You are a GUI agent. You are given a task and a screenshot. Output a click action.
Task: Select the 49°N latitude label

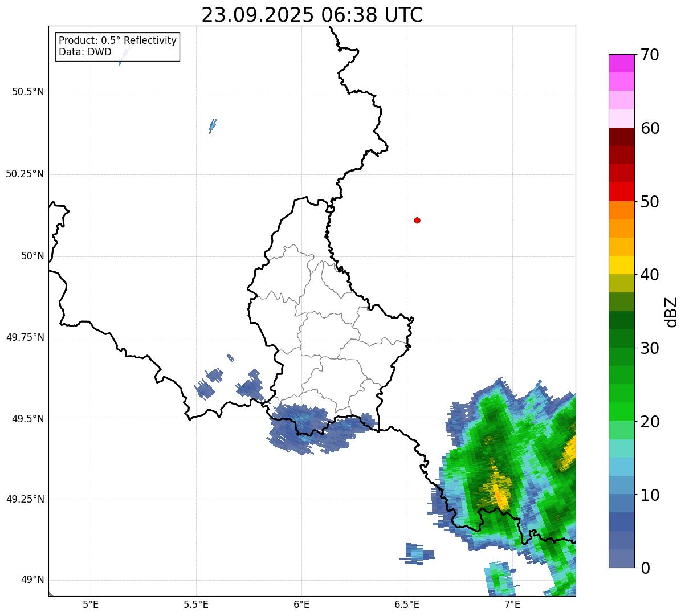(x=32, y=580)
